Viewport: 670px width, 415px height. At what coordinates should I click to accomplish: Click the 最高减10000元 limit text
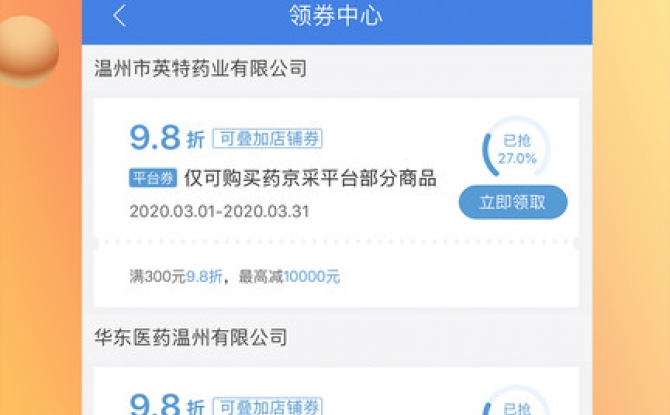click(x=289, y=277)
